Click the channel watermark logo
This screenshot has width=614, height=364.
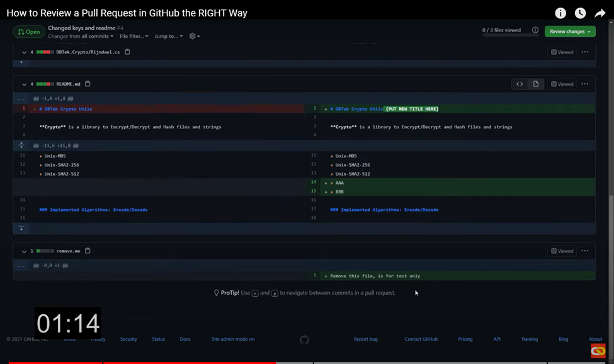click(598, 351)
